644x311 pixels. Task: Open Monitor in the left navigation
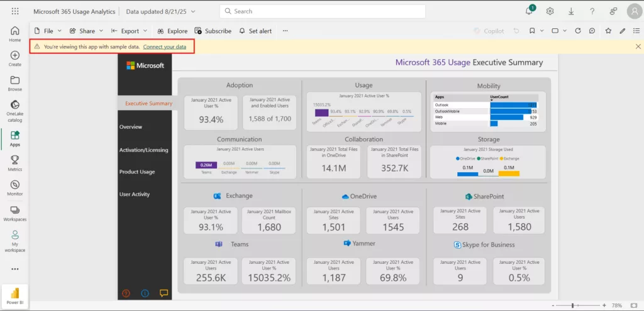click(15, 188)
